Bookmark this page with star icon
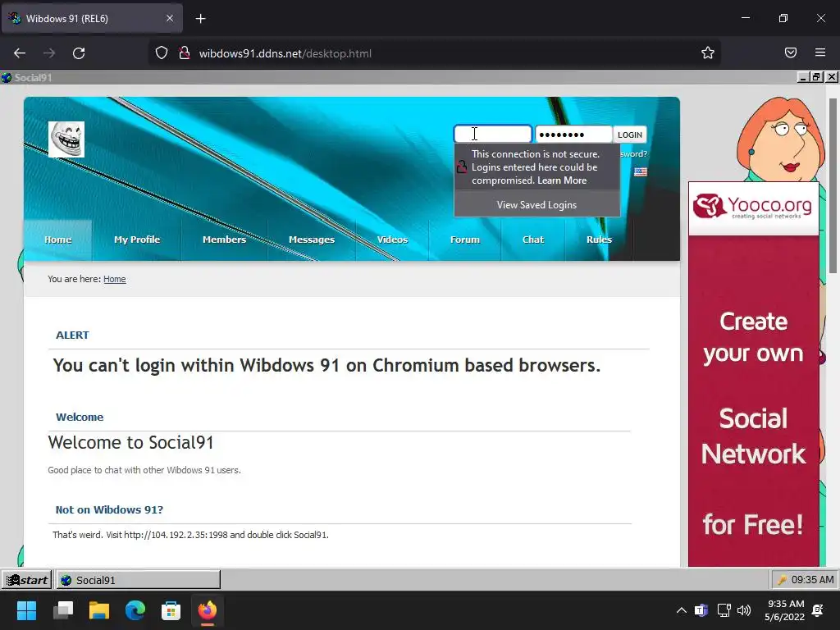The width and height of the screenshot is (840, 630). (708, 53)
